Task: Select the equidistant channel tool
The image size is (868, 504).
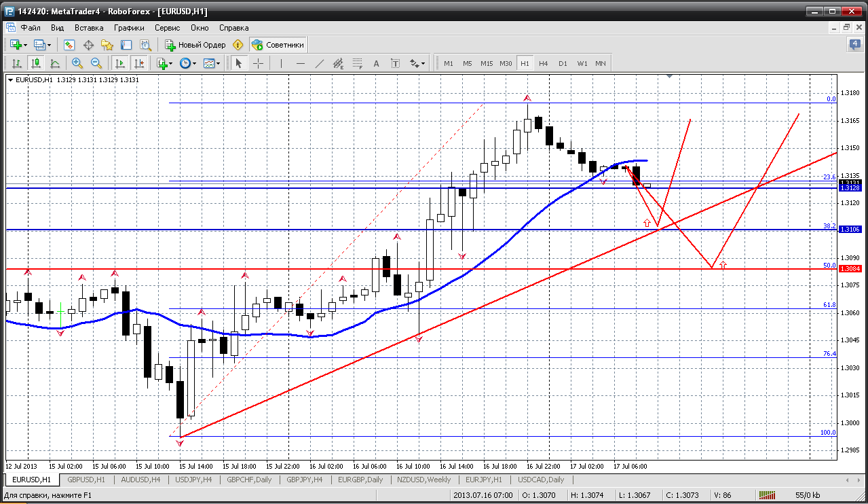Action: pos(339,63)
